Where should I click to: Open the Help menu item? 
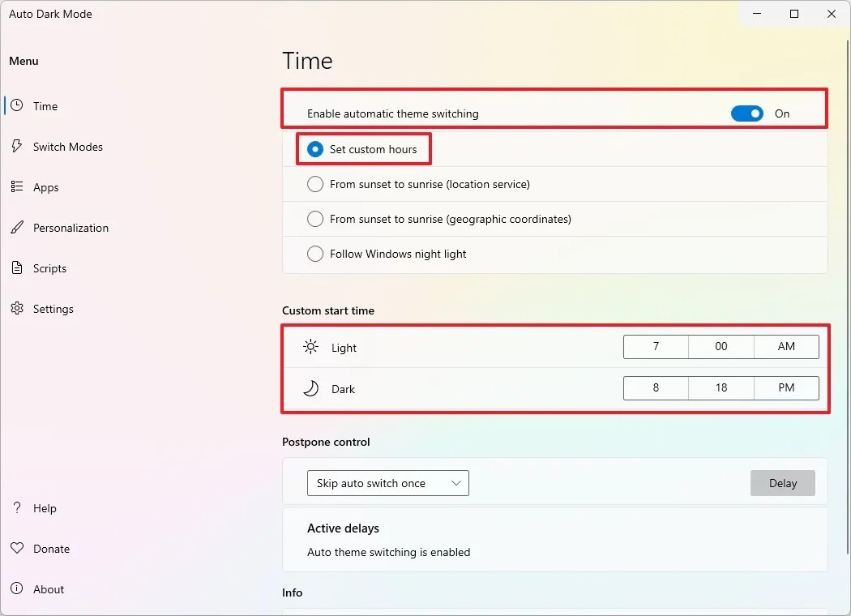tap(16, 508)
